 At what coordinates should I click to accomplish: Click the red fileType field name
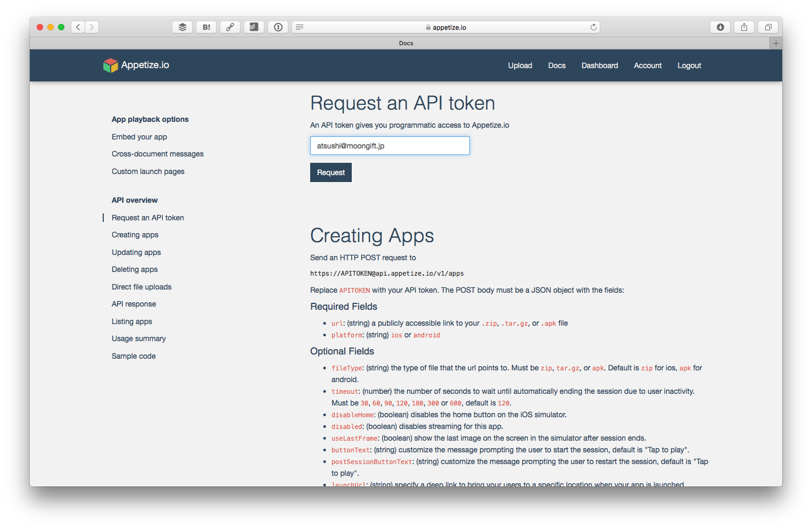346,368
